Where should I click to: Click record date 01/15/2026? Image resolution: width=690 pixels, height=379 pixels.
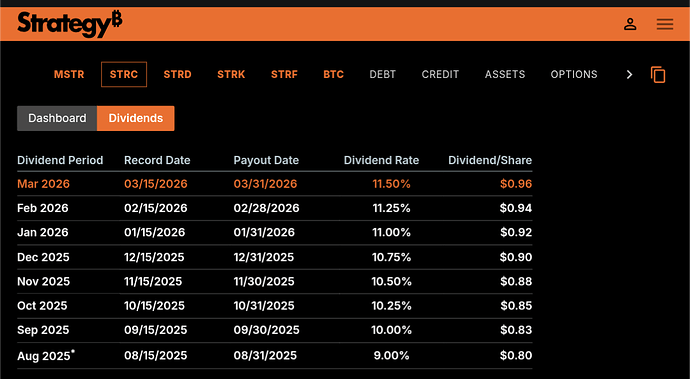[154, 232]
